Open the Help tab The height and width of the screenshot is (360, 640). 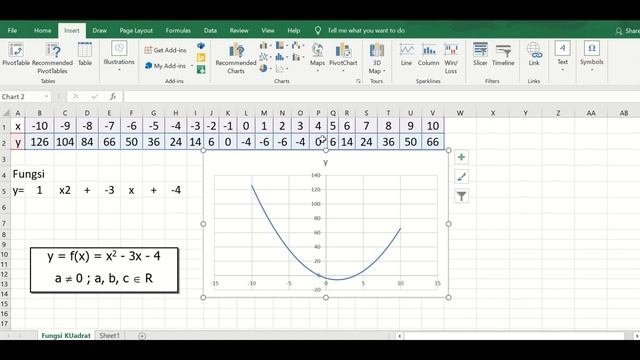click(293, 31)
